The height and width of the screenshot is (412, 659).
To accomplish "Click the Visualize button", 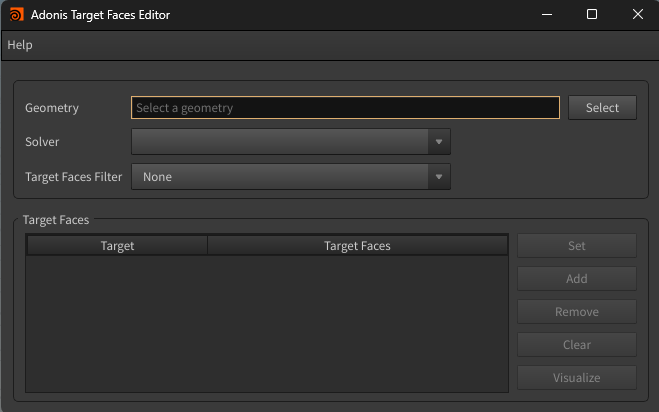I will click(x=577, y=378).
